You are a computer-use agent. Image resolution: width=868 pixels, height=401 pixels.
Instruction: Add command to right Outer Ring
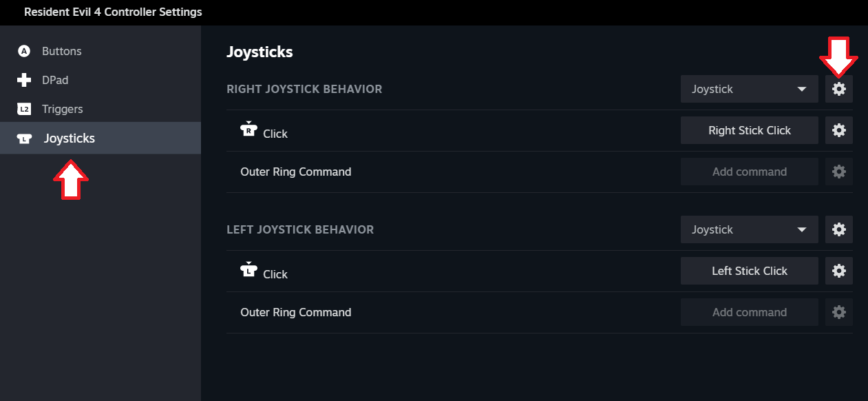pos(749,172)
